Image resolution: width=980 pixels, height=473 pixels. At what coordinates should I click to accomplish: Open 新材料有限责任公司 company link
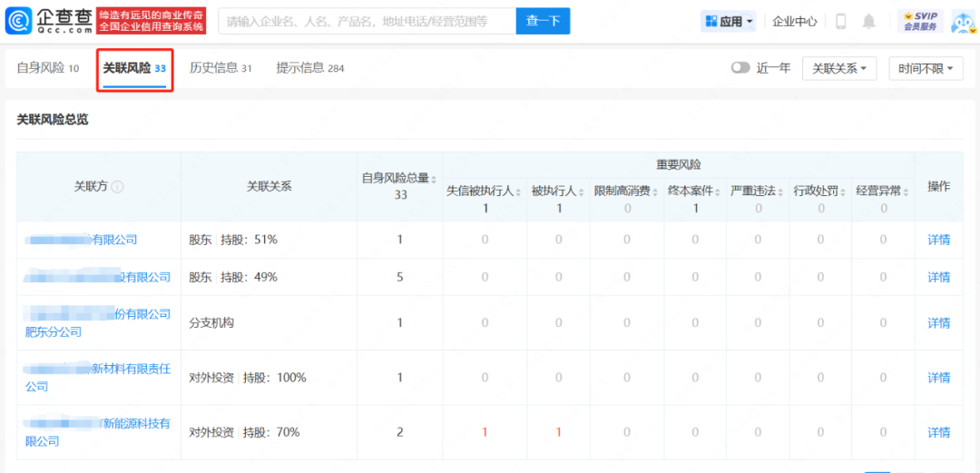tap(97, 378)
